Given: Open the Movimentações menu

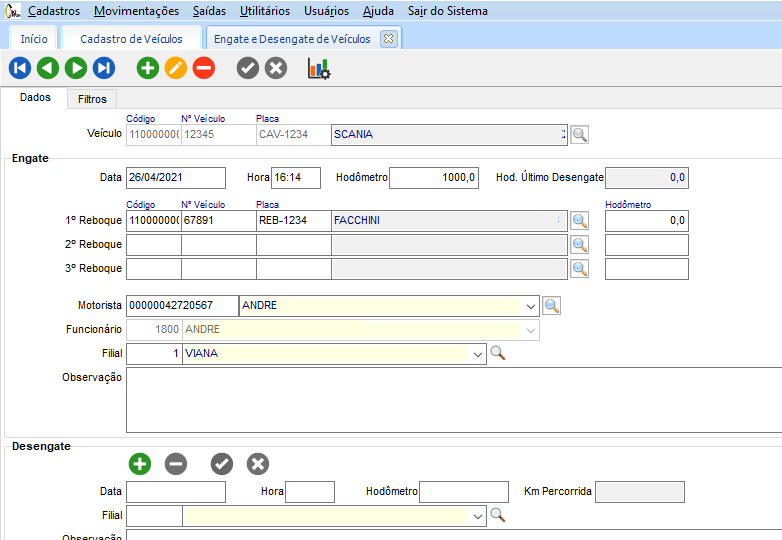Looking at the screenshot, I should click(136, 11).
